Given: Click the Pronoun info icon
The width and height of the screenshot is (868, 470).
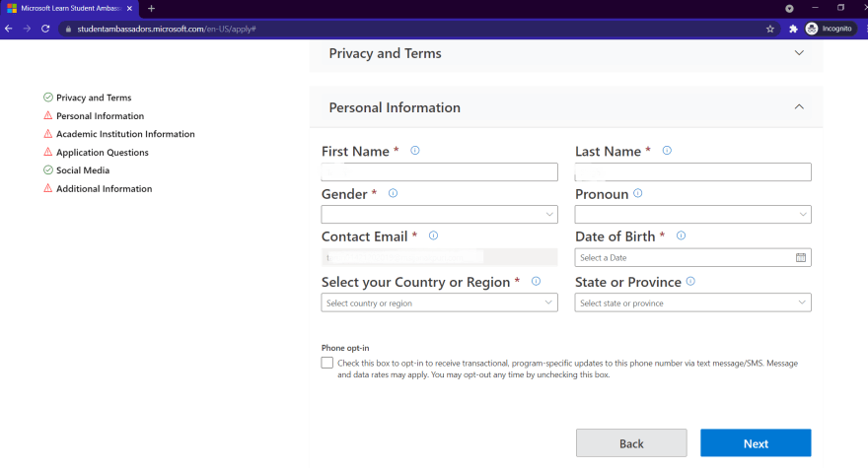Looking at the screenshot, I should tap(638, 193).
